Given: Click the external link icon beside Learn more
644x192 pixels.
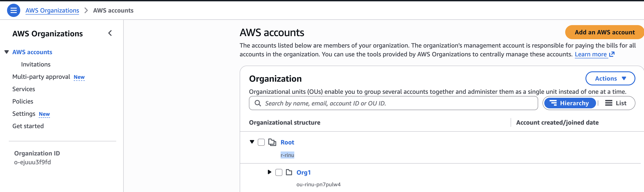Looking at the screenshot, I should click(x=611, y=54).
